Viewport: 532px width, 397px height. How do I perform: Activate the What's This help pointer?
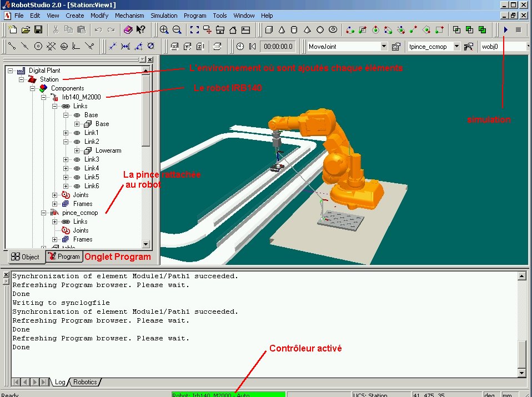pyautogui.click(x=141, y=29)
